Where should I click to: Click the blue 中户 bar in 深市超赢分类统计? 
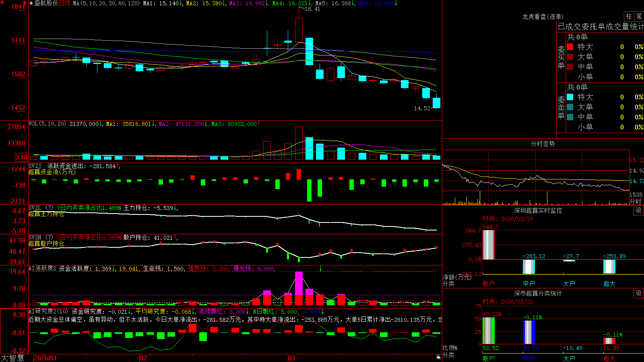point(529,332)
